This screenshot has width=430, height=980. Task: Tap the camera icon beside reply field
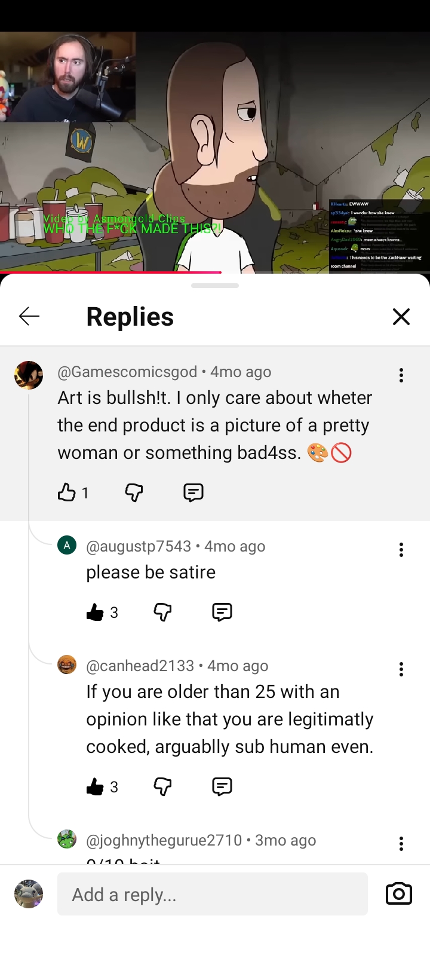tap(399, 894)
